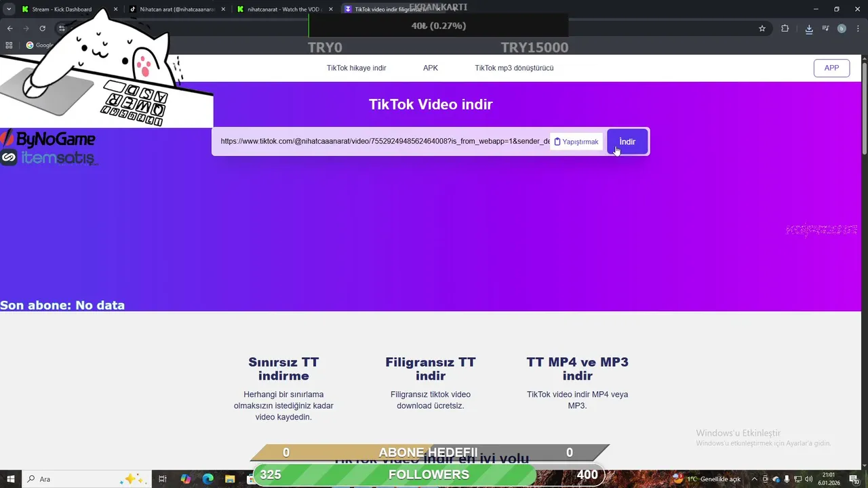Open Microsoft Edge from taskbar
868x488 pixels.
pos(208,479)
